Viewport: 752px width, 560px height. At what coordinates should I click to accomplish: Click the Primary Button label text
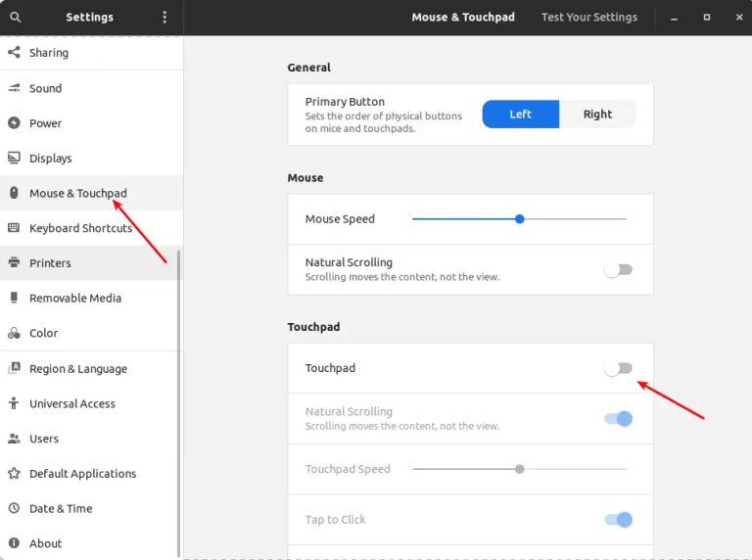345,102
